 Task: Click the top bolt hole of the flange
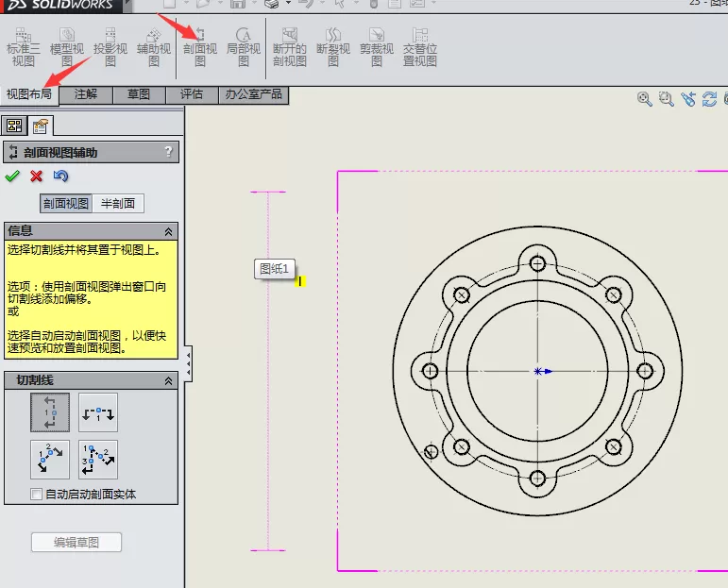click(x=537, y=264)
